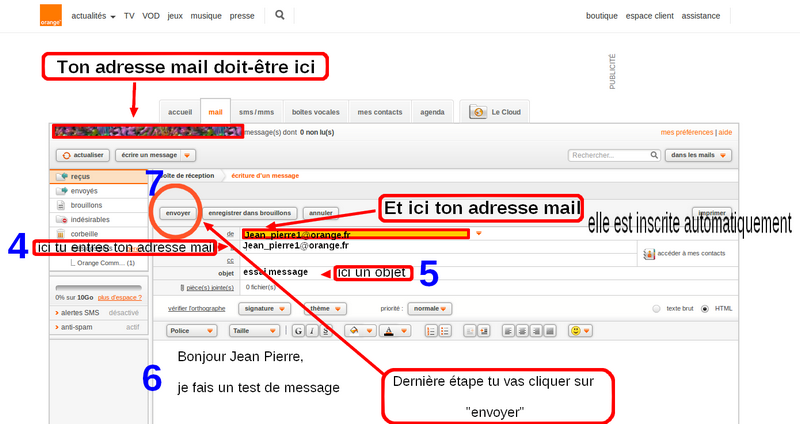Align text right
This screenshot has height=424, width=800.
536,331
